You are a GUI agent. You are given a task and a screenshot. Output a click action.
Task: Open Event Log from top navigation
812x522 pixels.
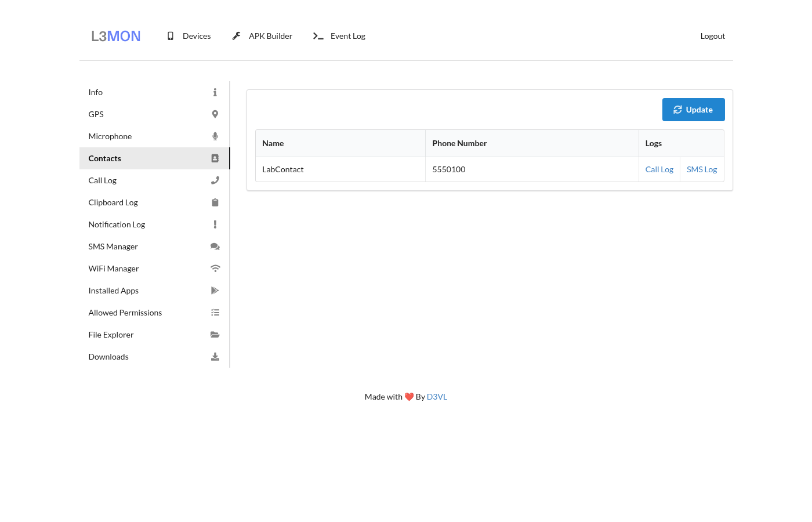pos(339,36)
